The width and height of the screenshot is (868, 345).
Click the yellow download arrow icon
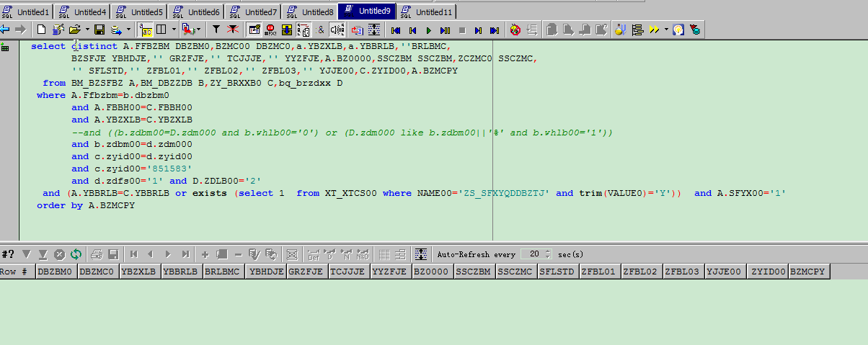pyautogui.click(x=287, y=30)
